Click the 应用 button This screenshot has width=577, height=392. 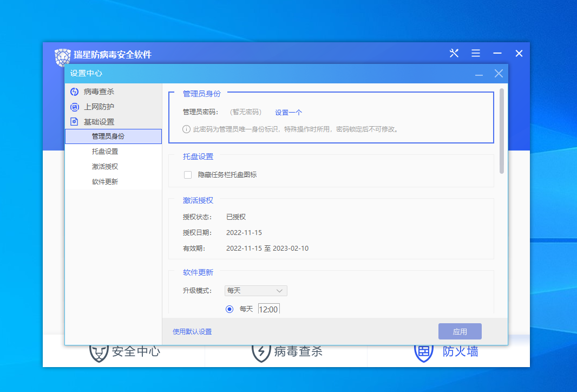460,332
